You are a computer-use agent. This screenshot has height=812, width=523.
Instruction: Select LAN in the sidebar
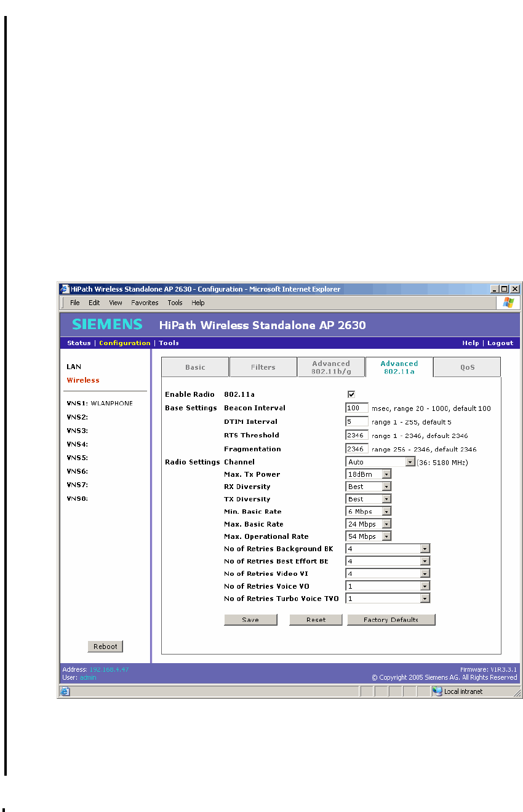click(74, 367)
